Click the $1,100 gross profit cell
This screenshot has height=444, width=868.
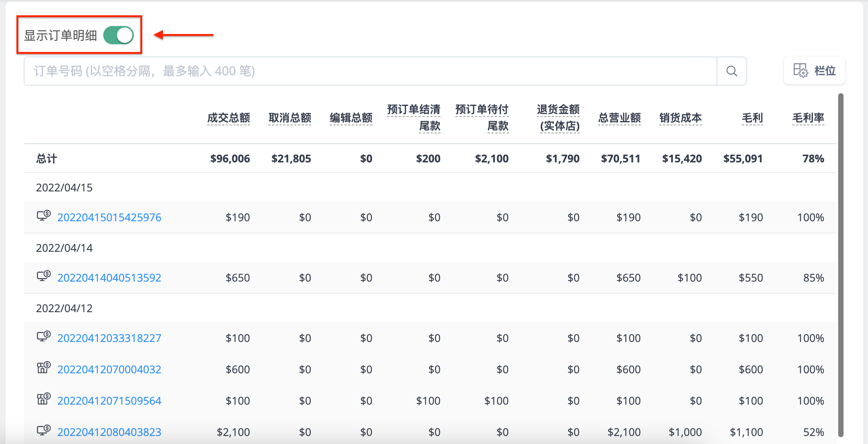(746, 432)
